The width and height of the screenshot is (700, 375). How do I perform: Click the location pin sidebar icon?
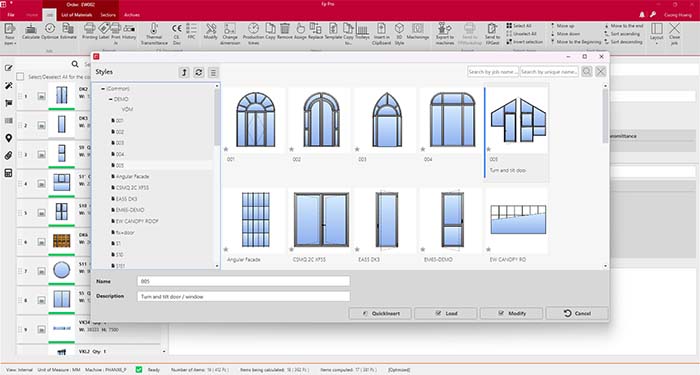(x=8, y=138)
